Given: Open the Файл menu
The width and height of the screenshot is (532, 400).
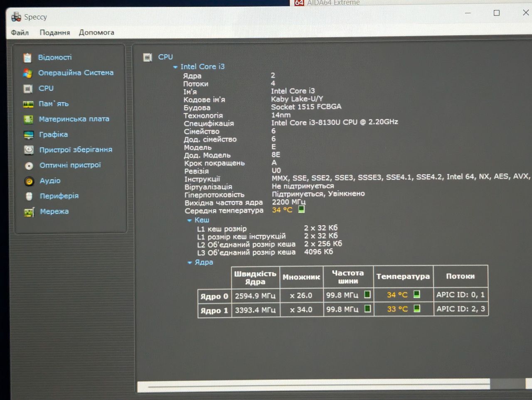Looking at the screenshot, I should (x=20, y=32).
